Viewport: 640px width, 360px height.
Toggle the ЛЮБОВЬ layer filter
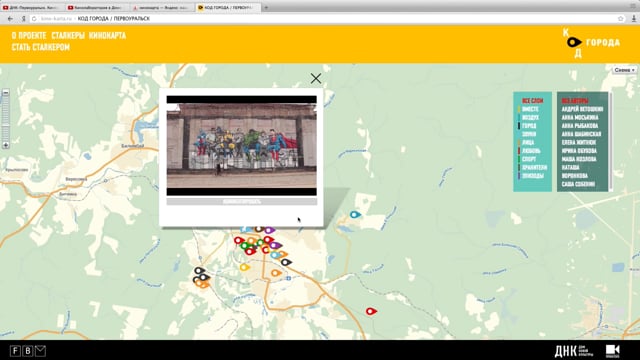click(x=531, y=151)
